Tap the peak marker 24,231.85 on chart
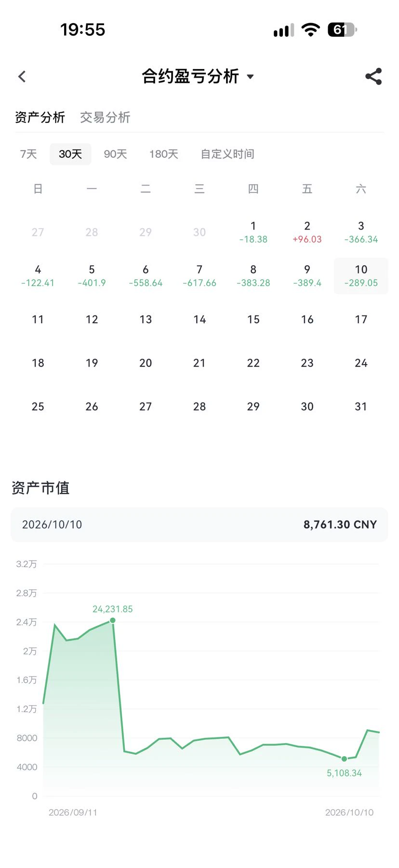The width and height of the screenshot is (399, 868). click(x=113, y=620)
